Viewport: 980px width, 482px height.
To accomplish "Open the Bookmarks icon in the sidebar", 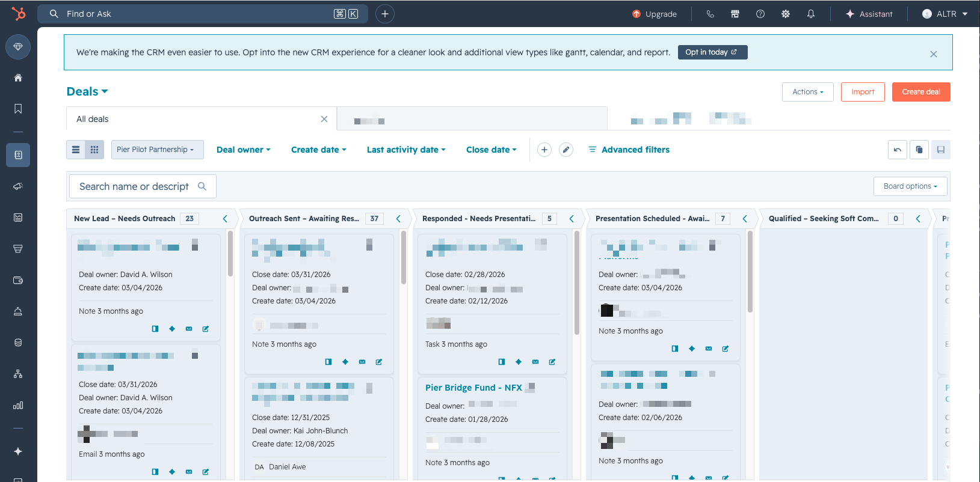I will [x=18, y=109].
